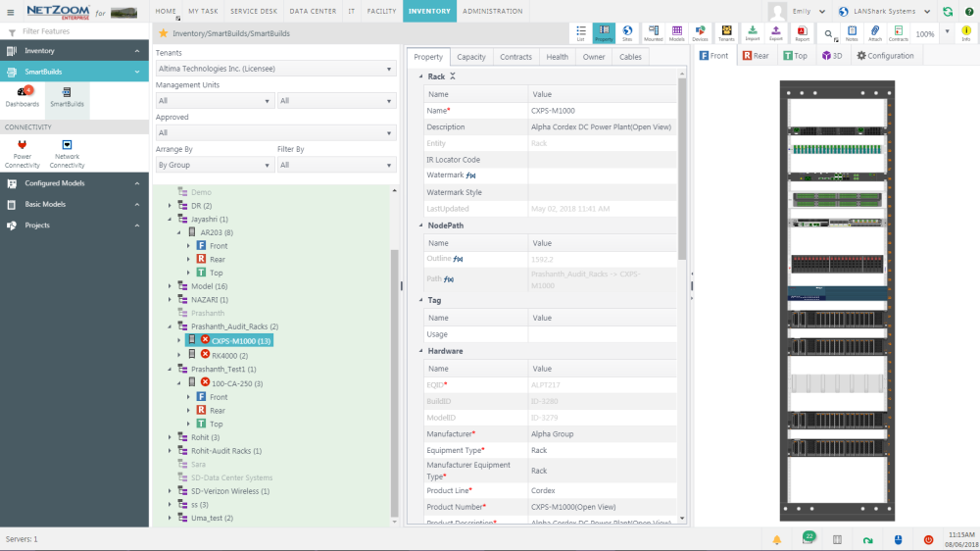Open the Info toolbar icon
The image size is (980, 551).
pos(966,33)
